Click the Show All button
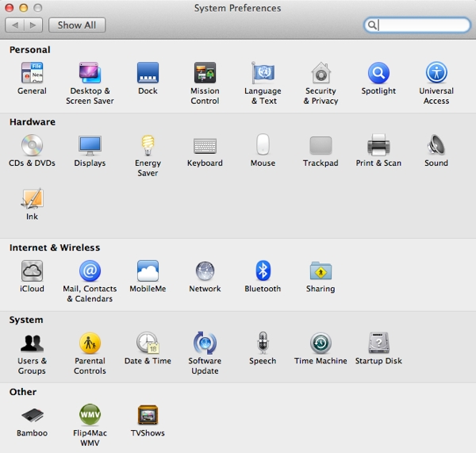 coord(77,25)
